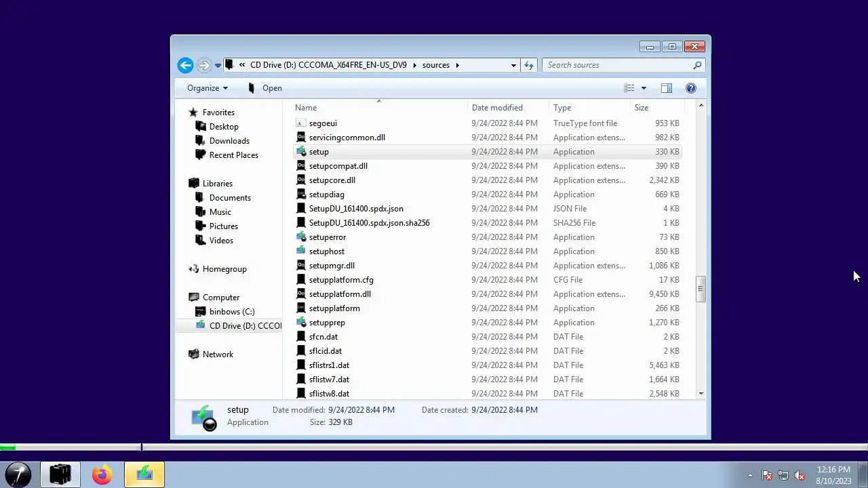The width and height of the screenshot is (868, 488).
Task: Open Desktop in the navigation pane
Action: click(x=224, y=127)
